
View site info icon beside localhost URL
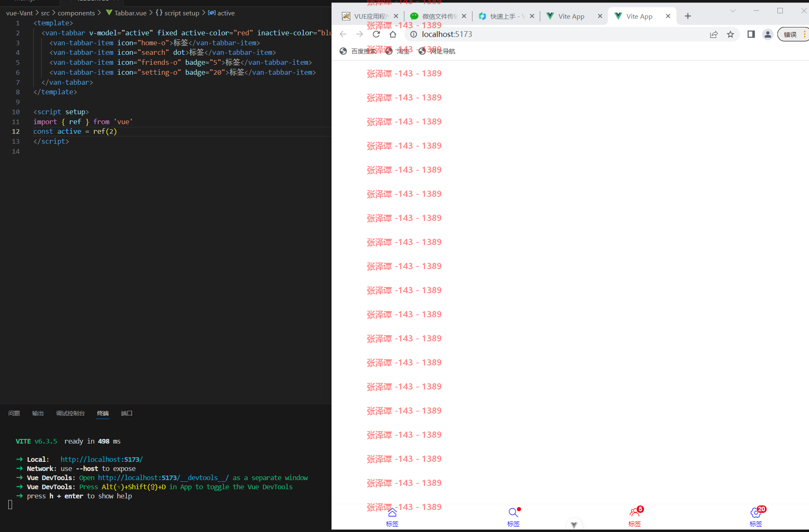point(413,34)
